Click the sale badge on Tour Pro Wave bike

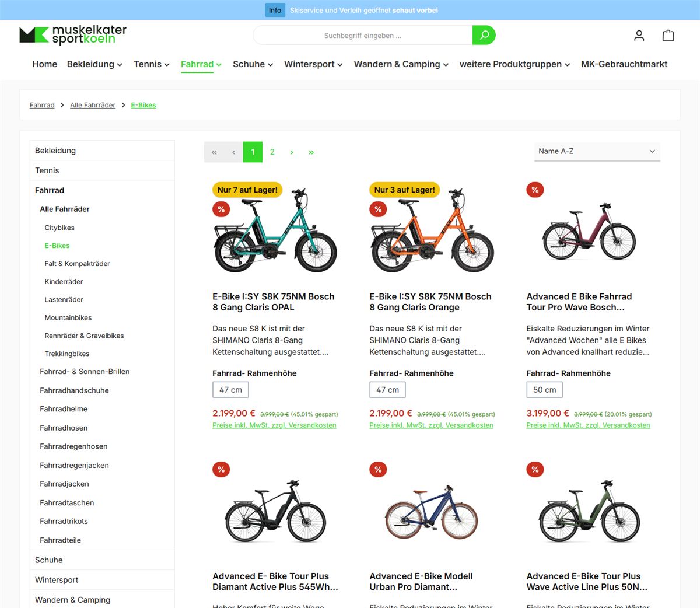535,190
